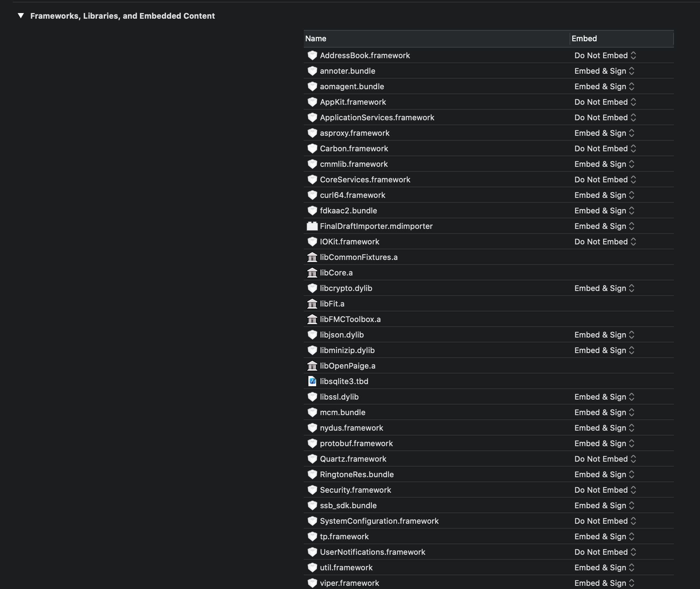This screenshot has height=589, width=700.
Task: Select the RingtoneRes.bundle row name
Action: tap(357, 474)
